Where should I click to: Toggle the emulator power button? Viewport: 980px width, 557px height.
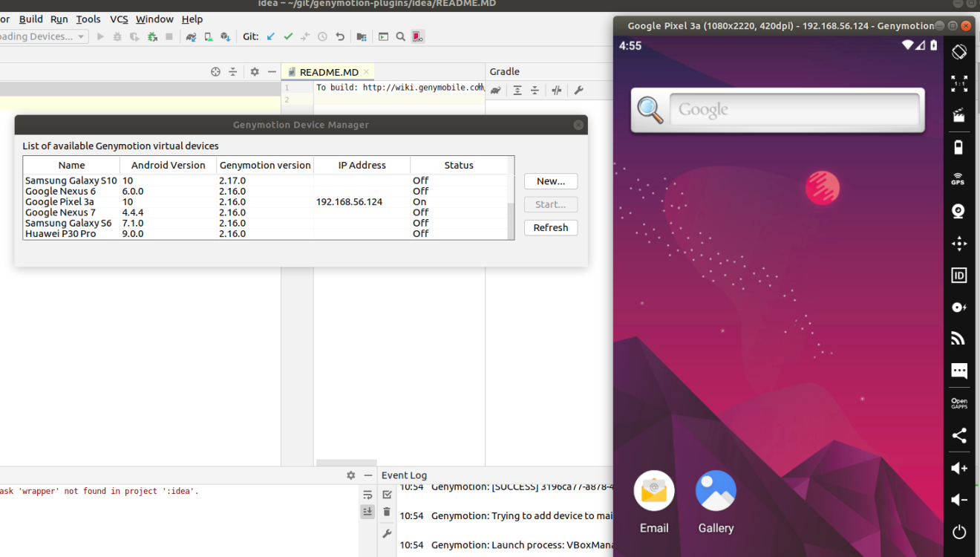click(x=958, y=532)
